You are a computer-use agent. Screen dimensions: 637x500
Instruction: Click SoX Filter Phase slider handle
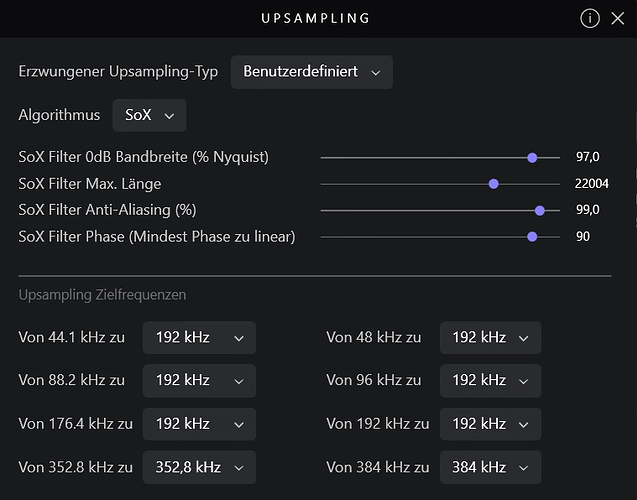pyautogui.click(x=532, y=236)
